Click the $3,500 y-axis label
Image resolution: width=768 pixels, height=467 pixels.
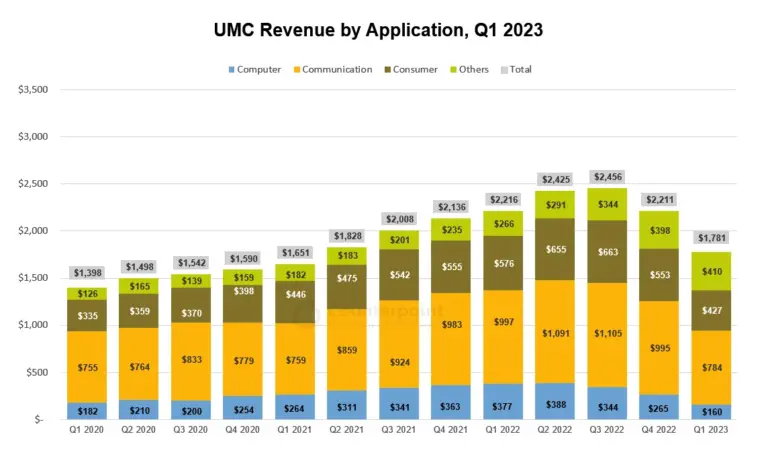[x=33, y=90]
